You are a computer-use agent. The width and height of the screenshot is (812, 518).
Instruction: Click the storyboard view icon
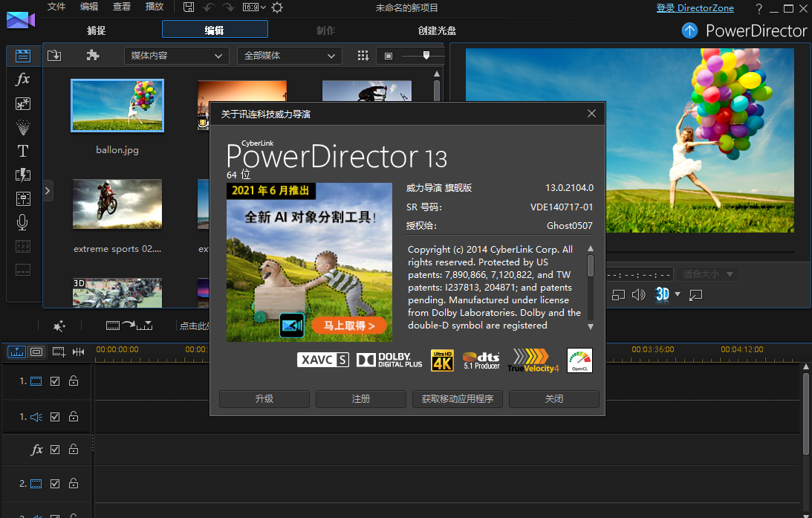[x=36, y=352]
